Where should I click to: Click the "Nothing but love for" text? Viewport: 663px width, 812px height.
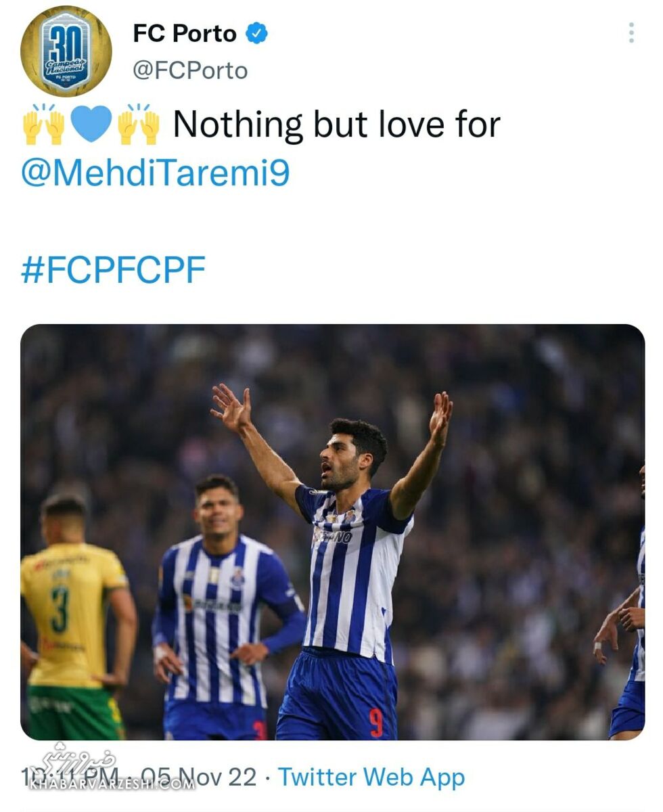[x=336, y=125]
